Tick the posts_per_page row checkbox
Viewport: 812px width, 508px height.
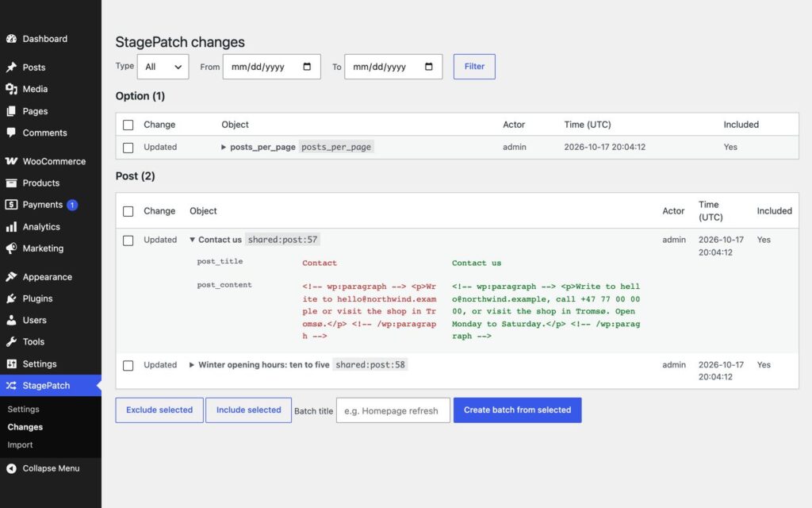pyautogui.click(x=128, y=148)
